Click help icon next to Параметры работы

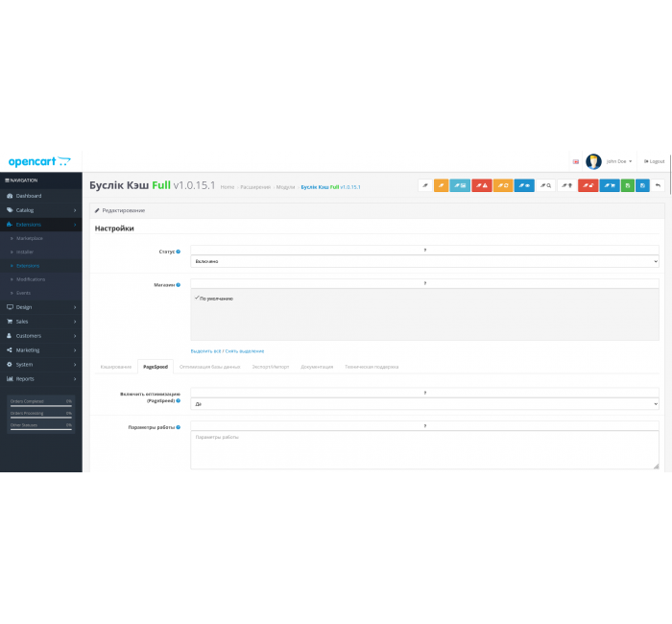click(x=179, y=427)
